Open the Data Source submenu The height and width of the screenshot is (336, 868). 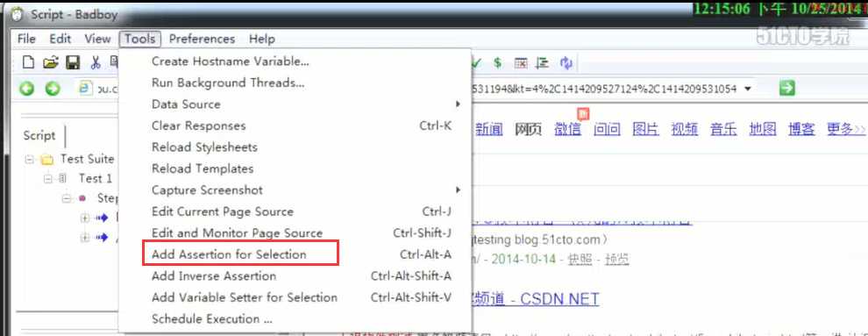295,104
